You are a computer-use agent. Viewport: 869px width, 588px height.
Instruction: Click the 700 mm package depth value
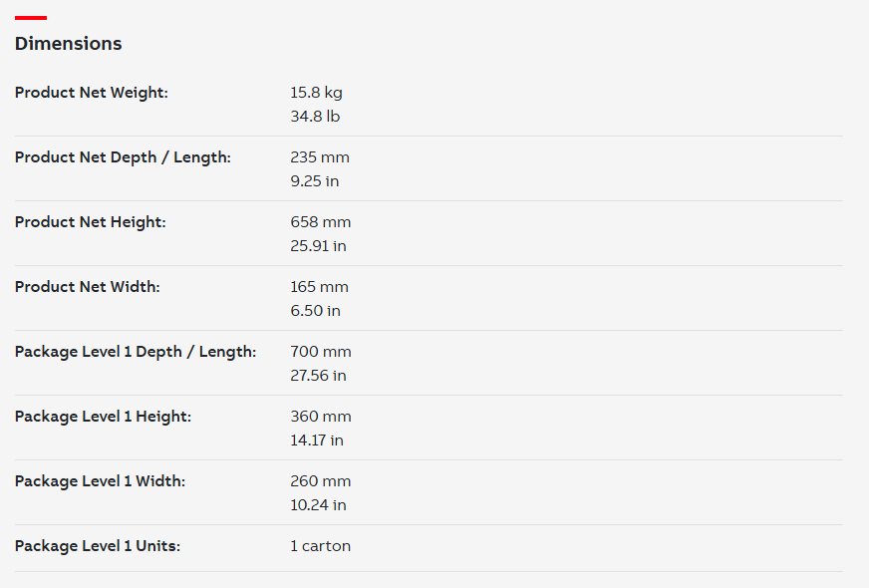[321, 352]
